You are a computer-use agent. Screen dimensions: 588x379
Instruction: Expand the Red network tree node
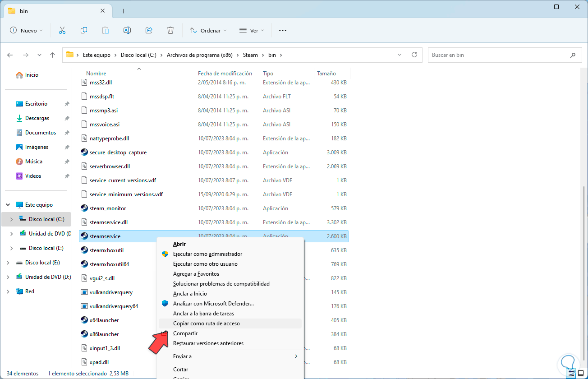[8, 291]
